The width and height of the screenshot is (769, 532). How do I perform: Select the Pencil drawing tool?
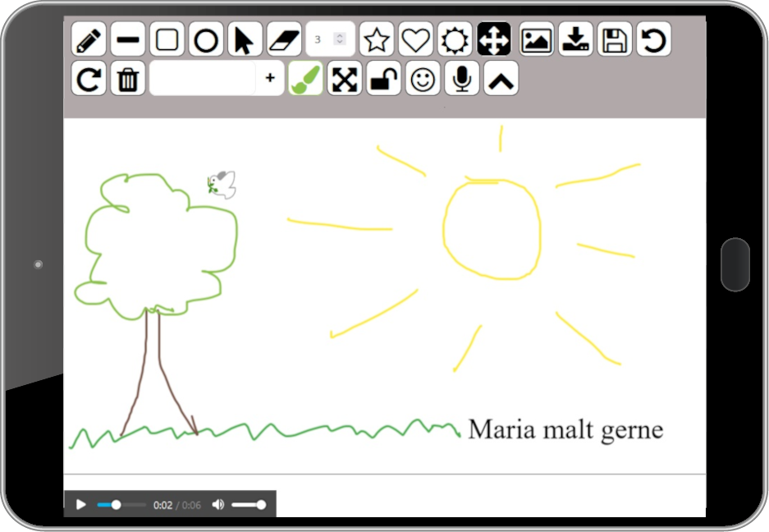89,39
